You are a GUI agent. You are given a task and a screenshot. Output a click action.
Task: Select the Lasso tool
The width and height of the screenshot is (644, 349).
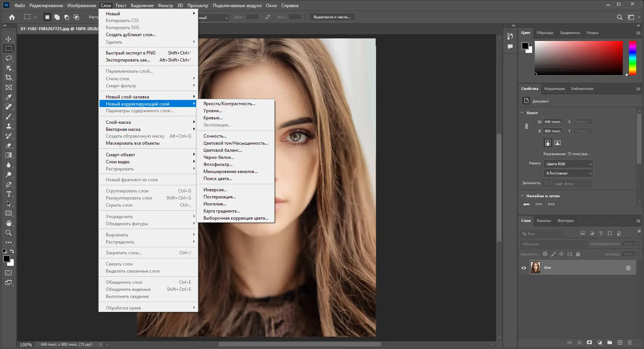pyautogui.click(x=9, y=58)
